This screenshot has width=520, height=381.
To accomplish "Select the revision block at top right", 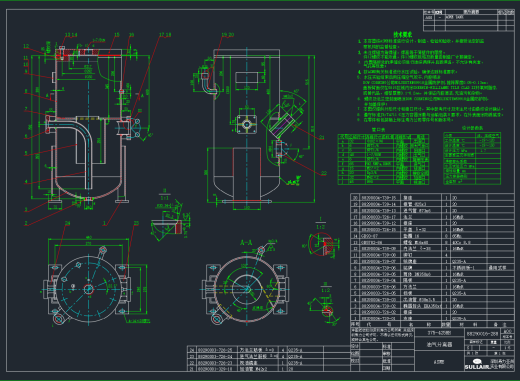I will [x=469, y=20].
